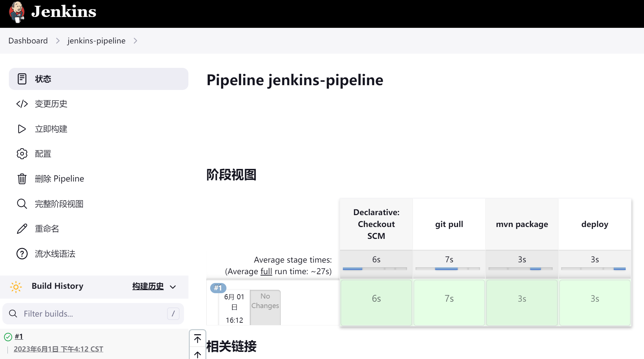Click the #1 build badge in stage view

click(x=218, y=288)
